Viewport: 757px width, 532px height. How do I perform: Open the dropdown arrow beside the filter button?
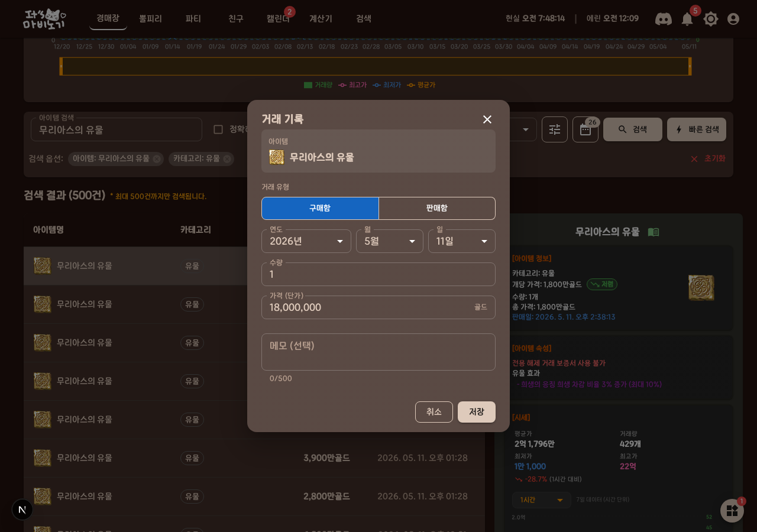(x=526, y=129)
